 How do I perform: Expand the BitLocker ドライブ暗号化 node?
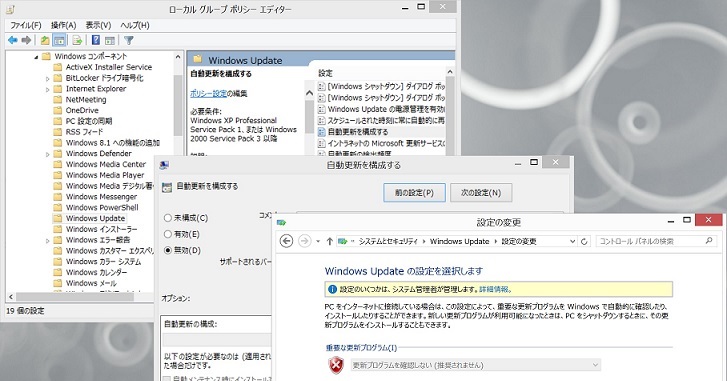47,78
